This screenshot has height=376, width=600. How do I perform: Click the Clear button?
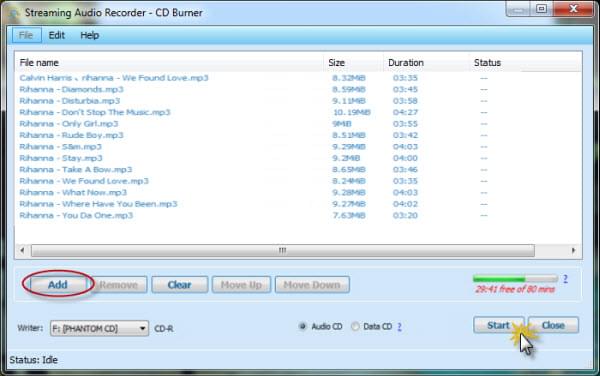point(179,285)
